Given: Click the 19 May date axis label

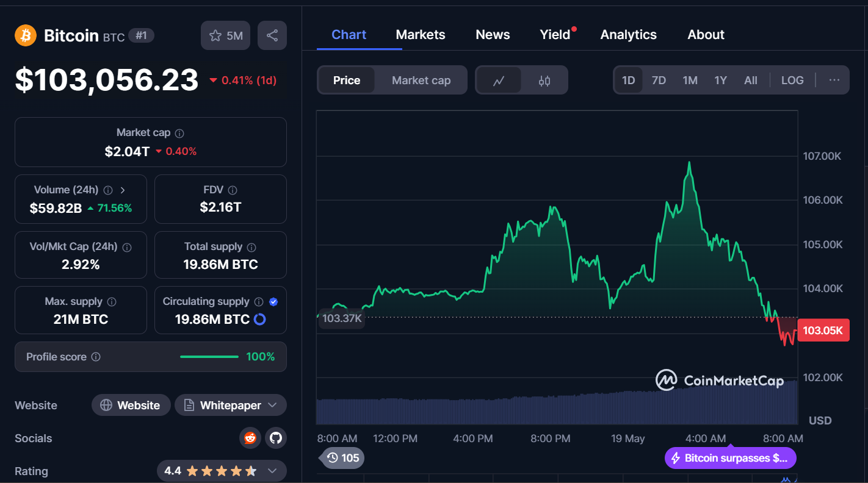Looking at the screenshot, I should click(x=627, y=438).
